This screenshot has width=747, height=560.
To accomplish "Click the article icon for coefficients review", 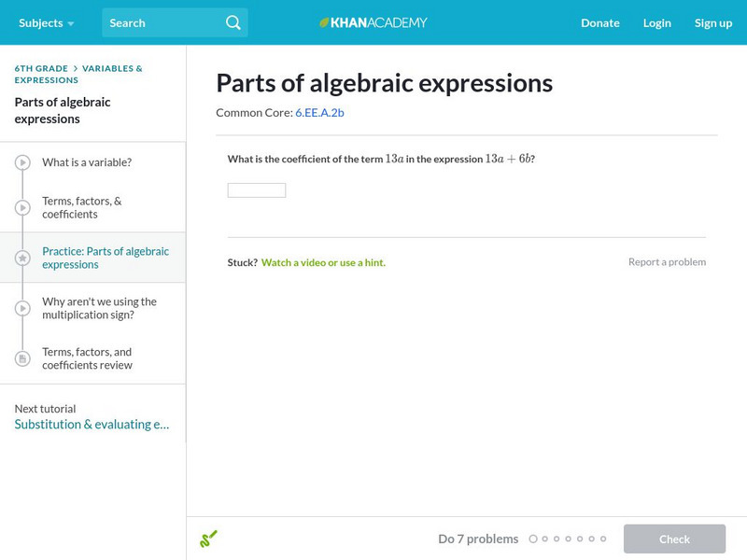I will point(22,358).
